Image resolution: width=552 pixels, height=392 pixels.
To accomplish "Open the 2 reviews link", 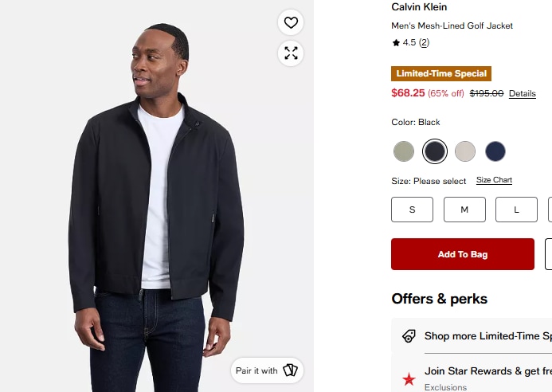I will (425, 42).
